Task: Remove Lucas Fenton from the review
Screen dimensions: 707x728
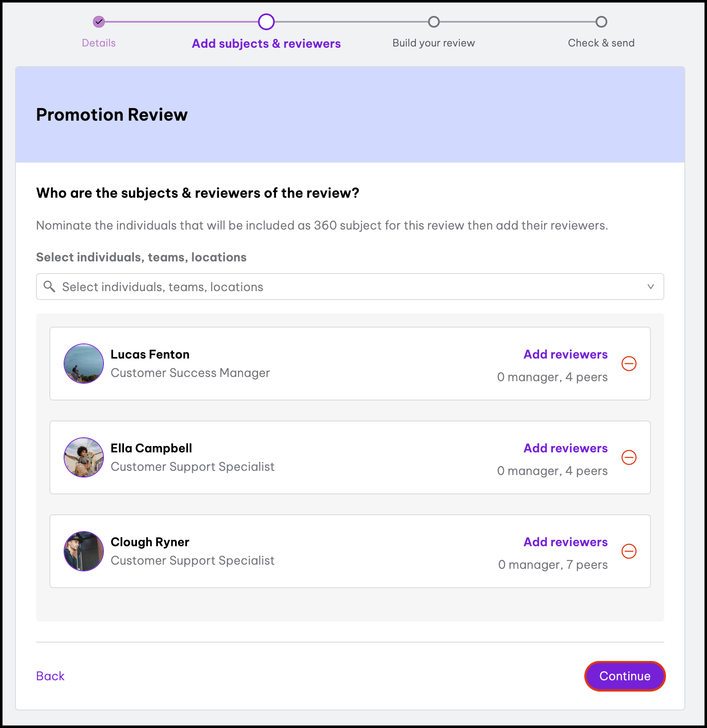Action: click(x=629, y=364)
